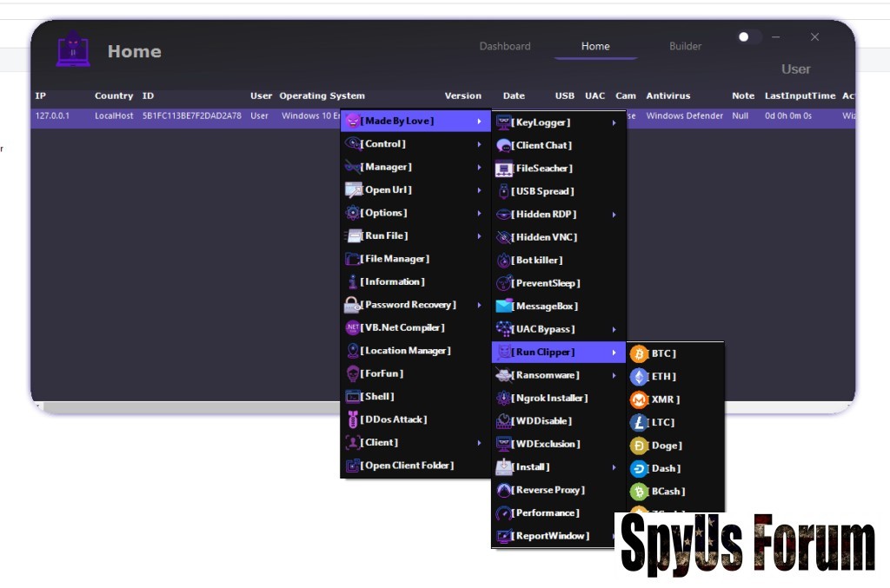This screenshot has width=890, height=588.
Task: Click the app logo beside Home title
Action: (73, 50)
